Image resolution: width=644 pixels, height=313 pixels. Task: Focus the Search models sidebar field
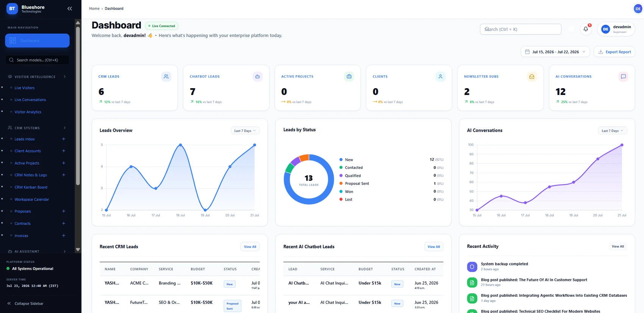click(x=37, y=60)
